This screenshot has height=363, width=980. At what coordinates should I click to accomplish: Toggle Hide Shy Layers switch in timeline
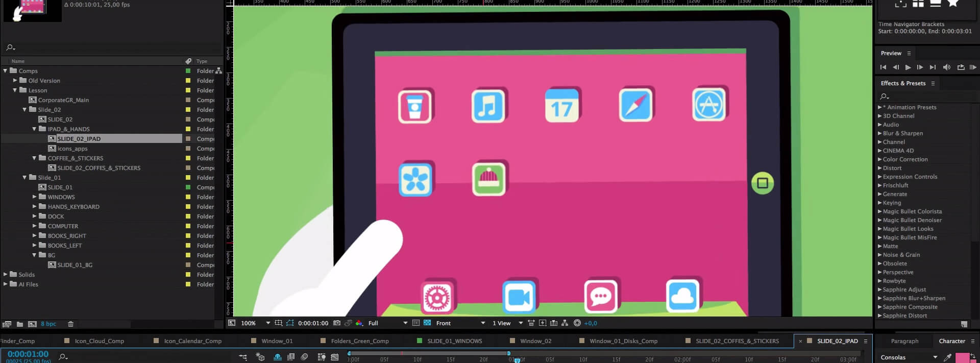tap(278, 357)
